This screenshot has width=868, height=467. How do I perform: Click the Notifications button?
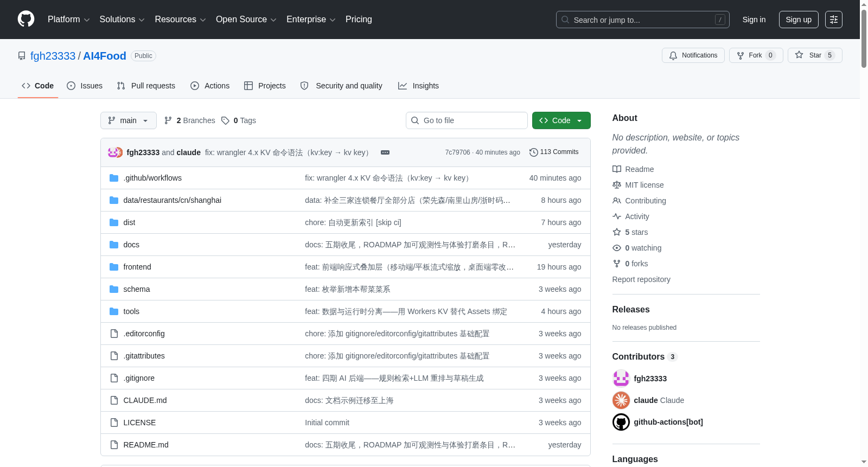coord(693,55)
